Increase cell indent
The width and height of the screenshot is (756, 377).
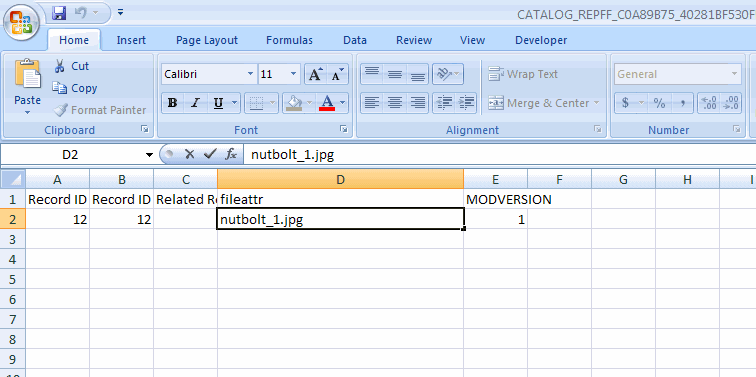pyautogui.click(x=466, y=103)
